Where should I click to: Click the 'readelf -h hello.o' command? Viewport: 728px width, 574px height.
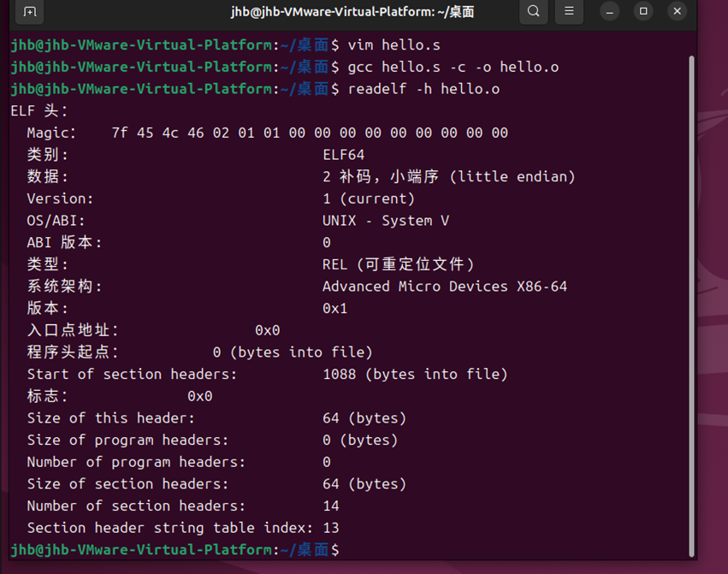pyautogui.click(x=423, y=89)
